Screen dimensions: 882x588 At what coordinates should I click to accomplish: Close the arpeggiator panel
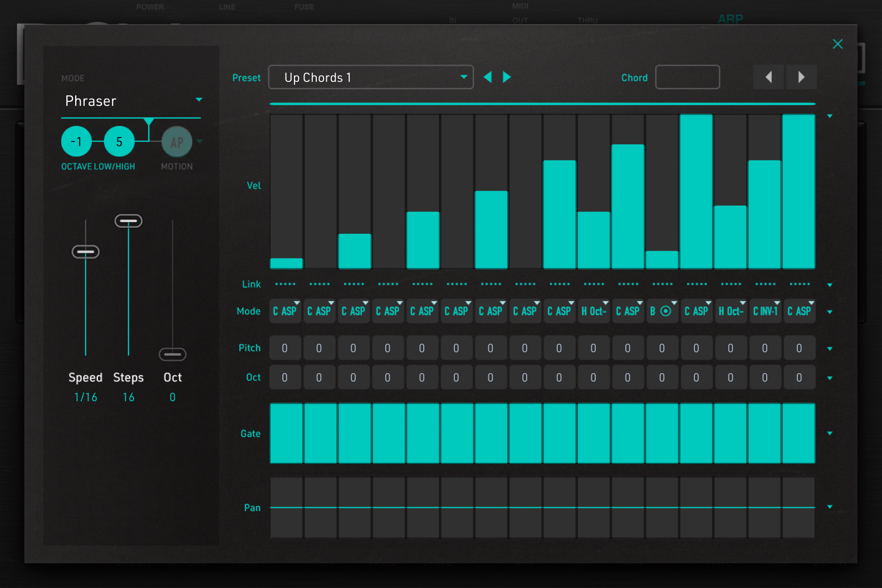click(837, 45)
